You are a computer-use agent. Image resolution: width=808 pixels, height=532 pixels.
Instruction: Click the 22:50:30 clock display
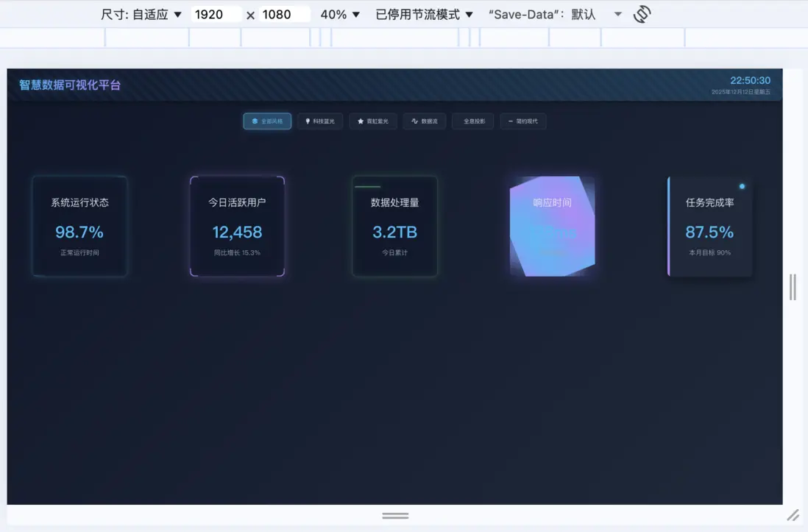coord(751,80)
